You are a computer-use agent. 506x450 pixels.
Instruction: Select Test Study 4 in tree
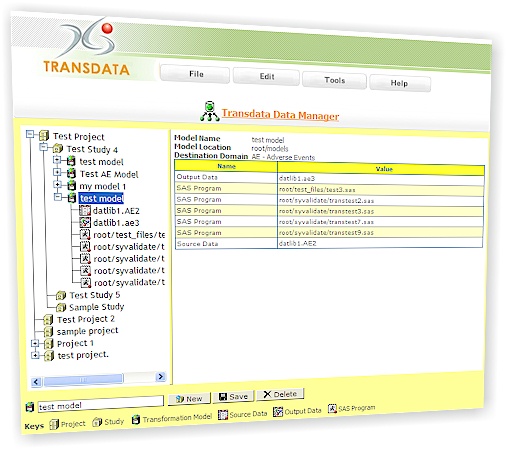coord(92,149)
